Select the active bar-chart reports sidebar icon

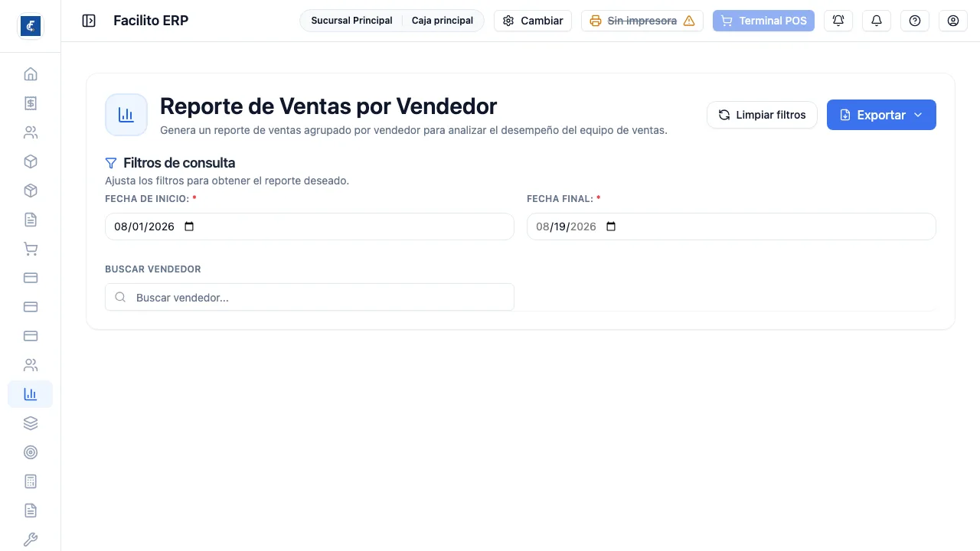[31, 394]
